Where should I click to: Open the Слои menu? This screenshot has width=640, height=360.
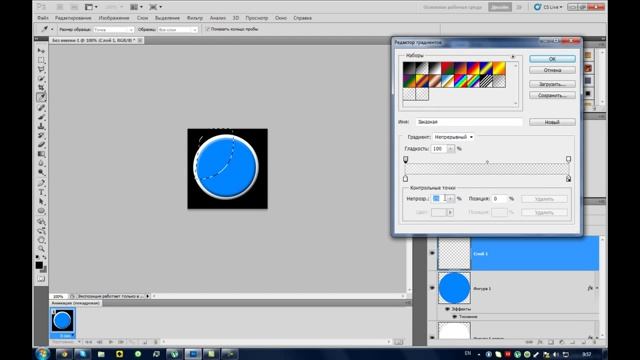click(142, 18)
